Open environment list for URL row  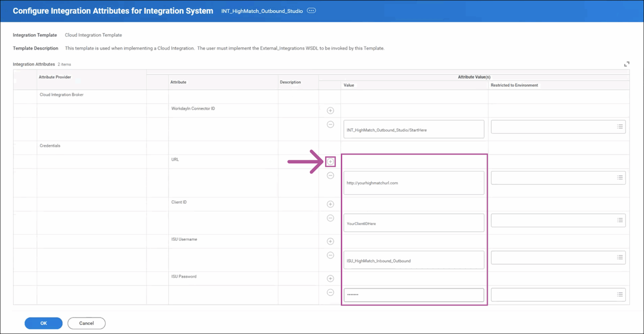coord(620,178)
